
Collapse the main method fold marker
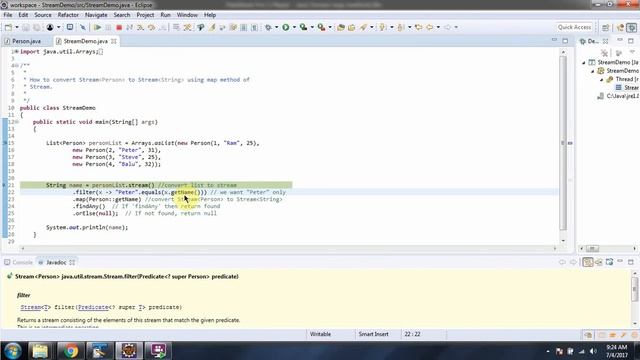coord(17,122)
